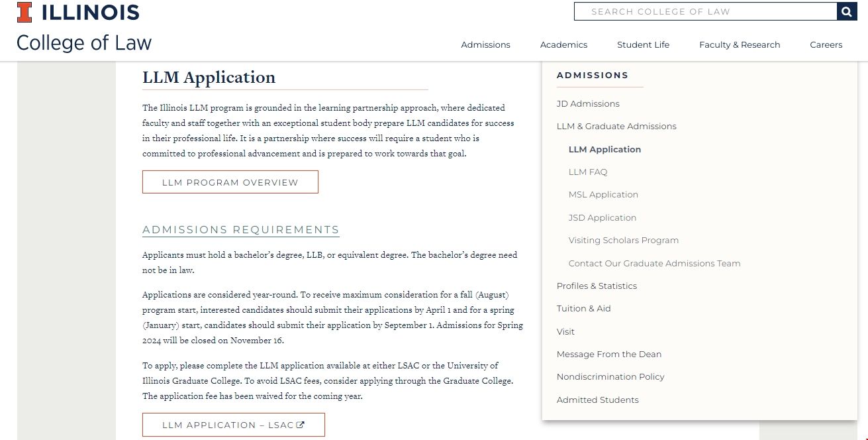This screenshot has width=868, height=440.
Task: Open Profiles & Statistics sidebar link
Action: (x=597, y=286)
